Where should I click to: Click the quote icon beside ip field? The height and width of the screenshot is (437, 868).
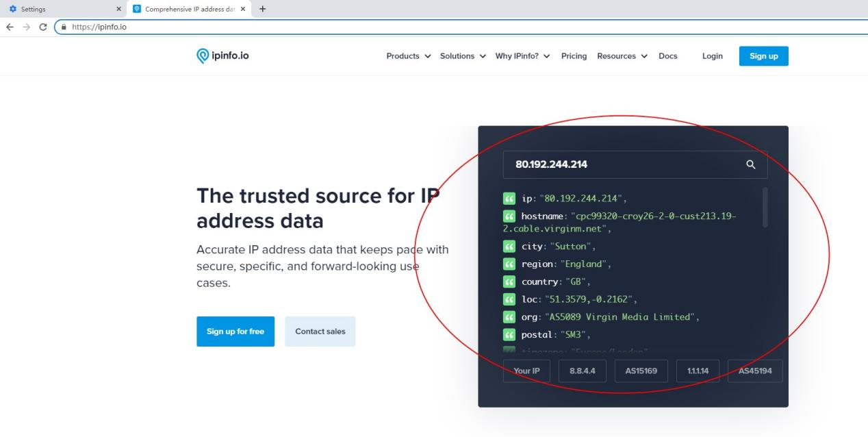509,199
